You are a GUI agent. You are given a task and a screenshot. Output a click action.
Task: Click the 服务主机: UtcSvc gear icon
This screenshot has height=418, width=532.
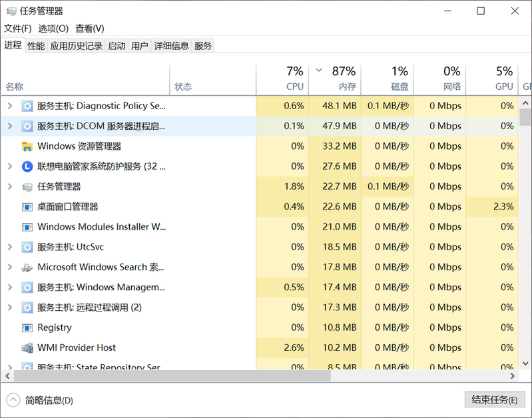click(27, 247)
